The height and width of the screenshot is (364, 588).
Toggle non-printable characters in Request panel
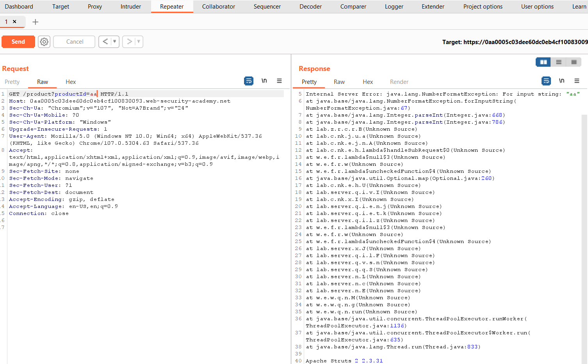264,81
